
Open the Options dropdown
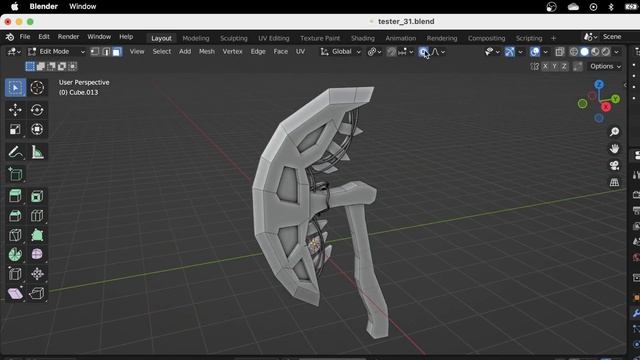tap(605, 66)
